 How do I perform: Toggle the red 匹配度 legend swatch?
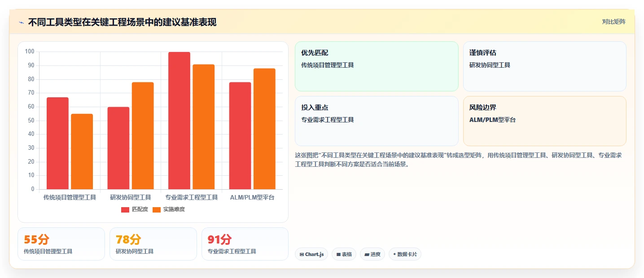[x=125, y=210]
